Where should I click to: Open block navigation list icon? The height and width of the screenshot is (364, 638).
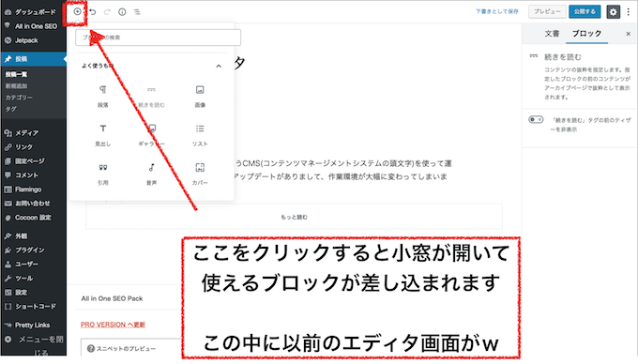click(x=137, y=12)
